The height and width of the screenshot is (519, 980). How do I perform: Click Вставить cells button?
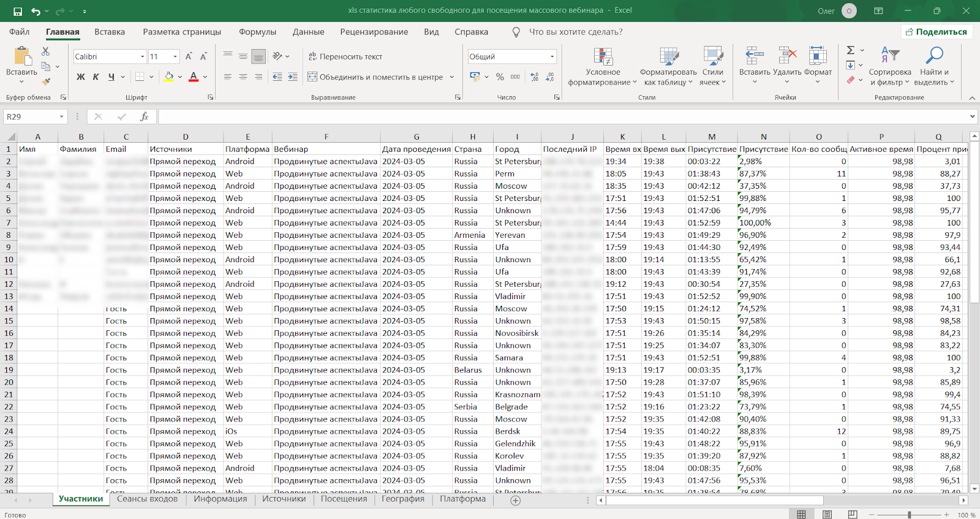[755, 66]
